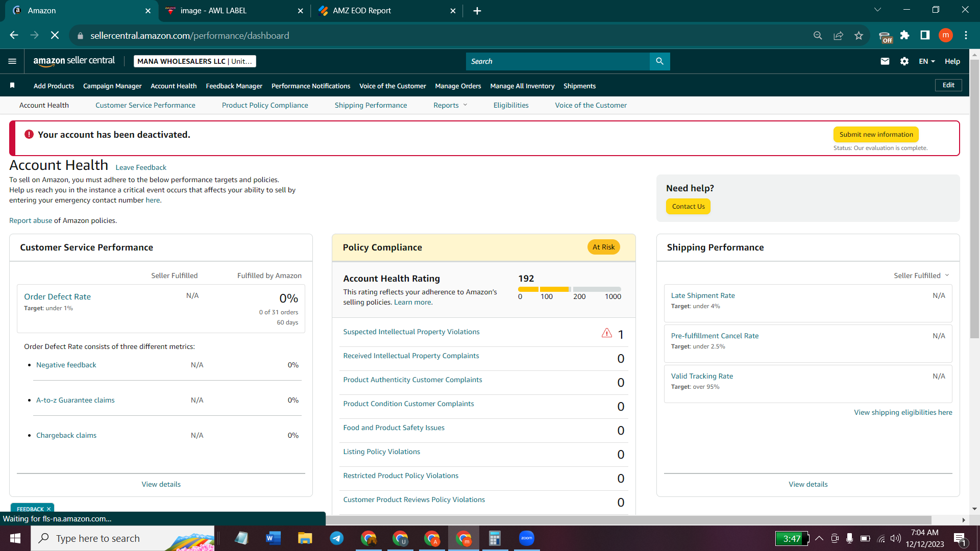Viewport: 980px width, 551px height.
Task: Open a new browser tab
Action: click(x=477, y=11)
